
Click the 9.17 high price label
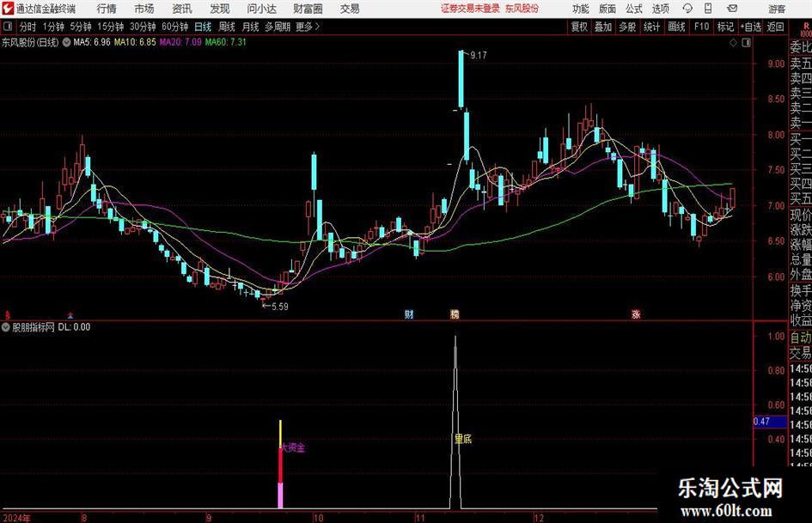(x=479, y=56)
